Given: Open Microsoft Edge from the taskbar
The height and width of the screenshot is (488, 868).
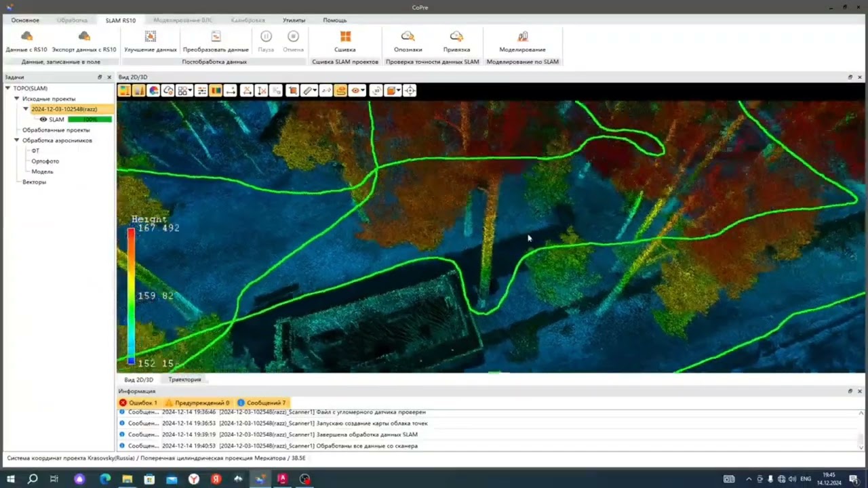Looking at the screenshot, I should [x=104, y=479].
